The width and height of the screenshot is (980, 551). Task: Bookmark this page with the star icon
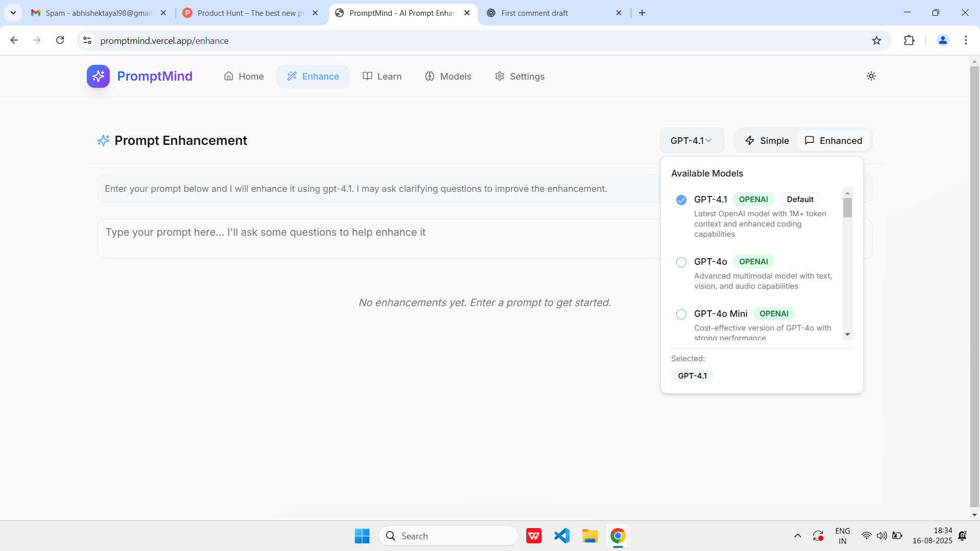pos(876,40)
